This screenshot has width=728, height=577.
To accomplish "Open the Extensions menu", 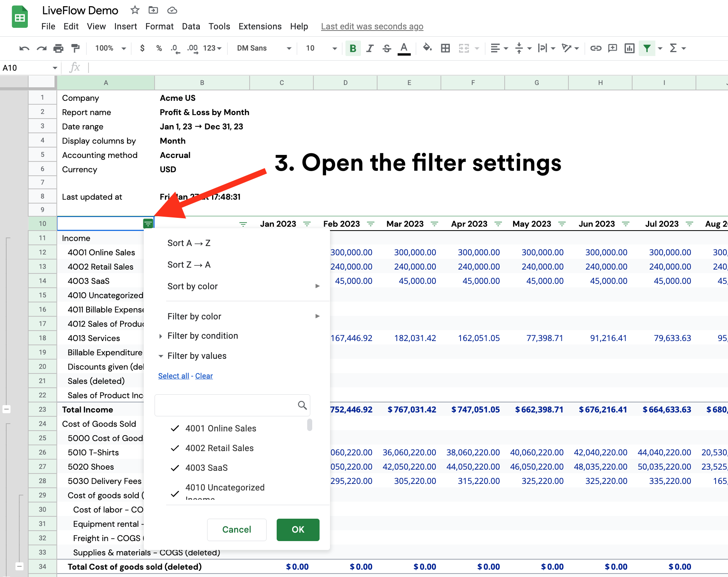I will pyautogui.click(x=260, y=26).
